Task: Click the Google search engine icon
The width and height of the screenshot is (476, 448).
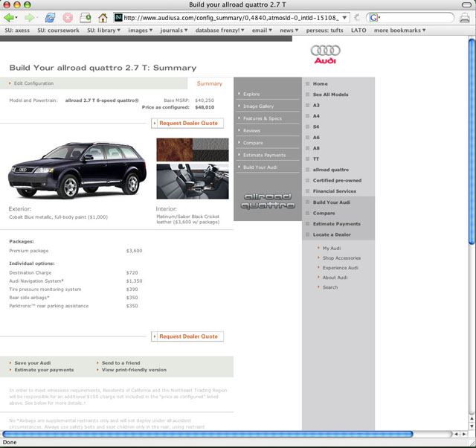Action: [373, 17]
